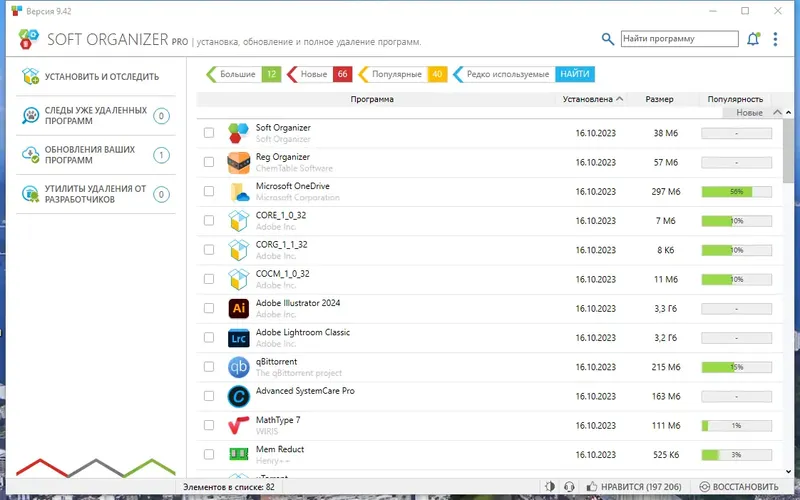Screen dimensions: 800x500
Task: Open the three-dot main menu
Action: [775, 39]
